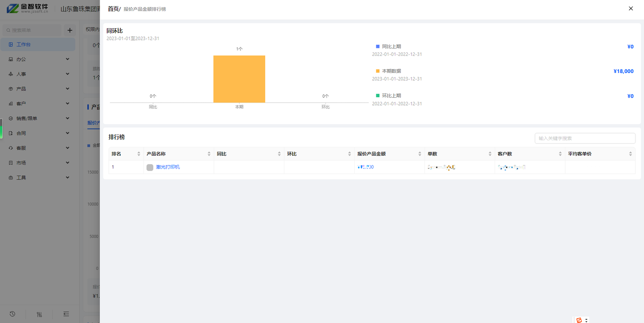
Task: Click the 首页 breadcrumb link
Action: [113, 9]
